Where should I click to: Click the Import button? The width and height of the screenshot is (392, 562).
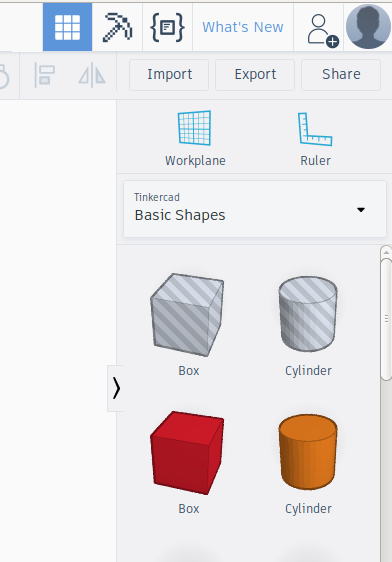pyautogui.click(x=169, y=75)
